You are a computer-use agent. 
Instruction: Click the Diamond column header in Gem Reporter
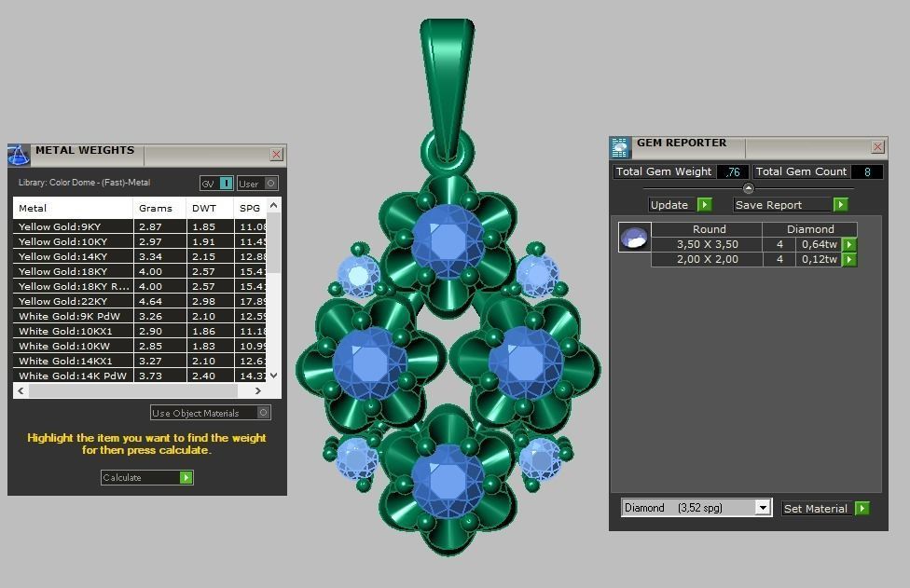[x=810, y=229]
